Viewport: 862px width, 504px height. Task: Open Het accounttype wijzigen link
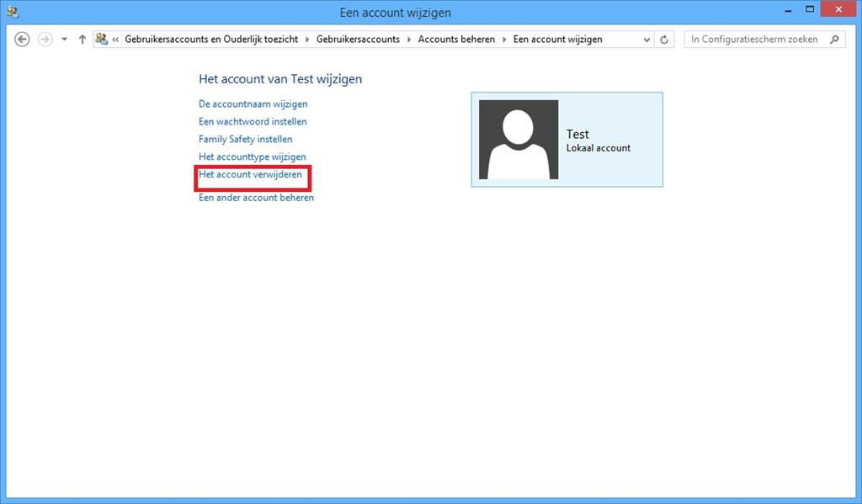pyautogui.click(x=253, y=157)
